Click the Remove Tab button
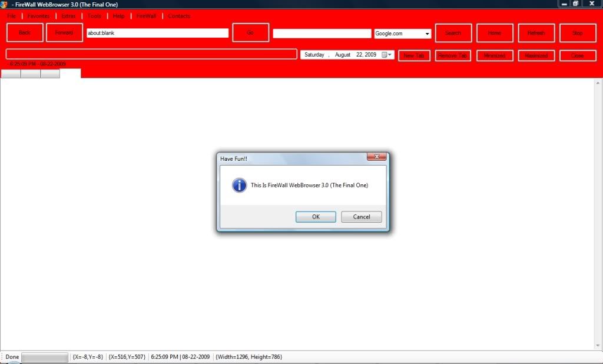603x364 pixels. coord(453,56)
